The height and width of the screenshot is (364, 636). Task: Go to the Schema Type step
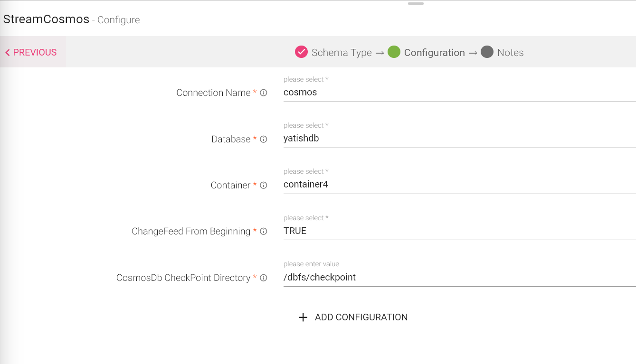tap(342, 53)
